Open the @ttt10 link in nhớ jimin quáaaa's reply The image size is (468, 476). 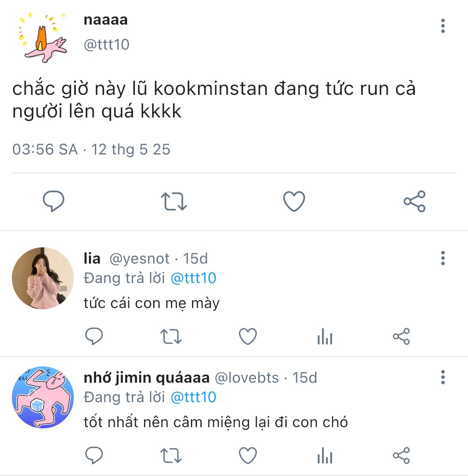193,397
